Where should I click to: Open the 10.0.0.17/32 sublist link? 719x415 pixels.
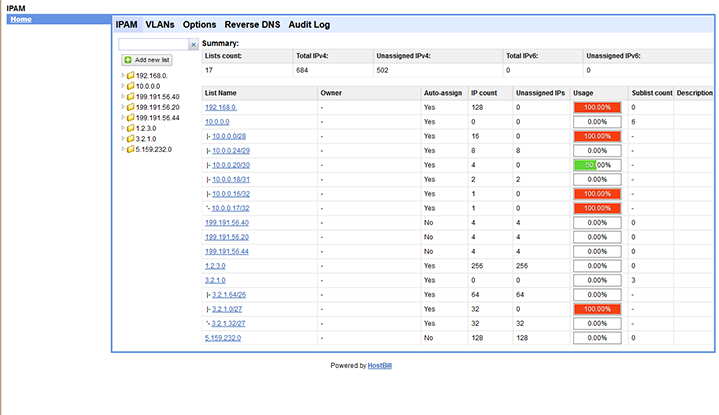click(x=230, y=208)
